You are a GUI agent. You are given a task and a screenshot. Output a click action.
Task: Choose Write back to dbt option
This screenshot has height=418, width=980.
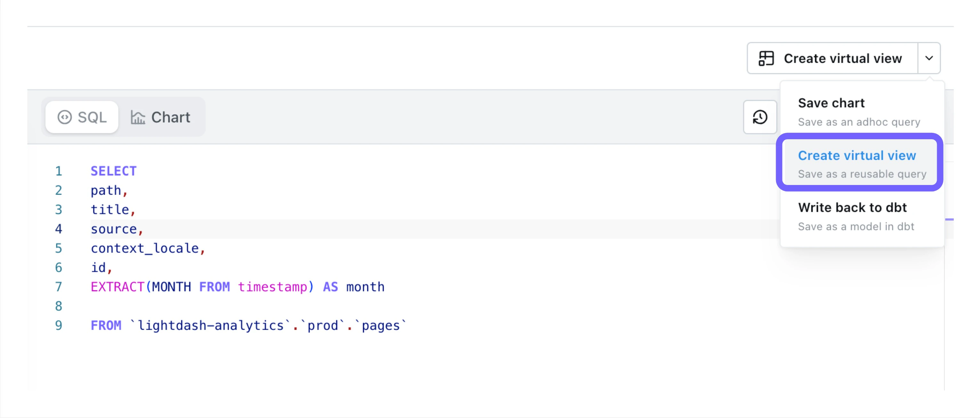pyautogui.click(x=852, y=208)
